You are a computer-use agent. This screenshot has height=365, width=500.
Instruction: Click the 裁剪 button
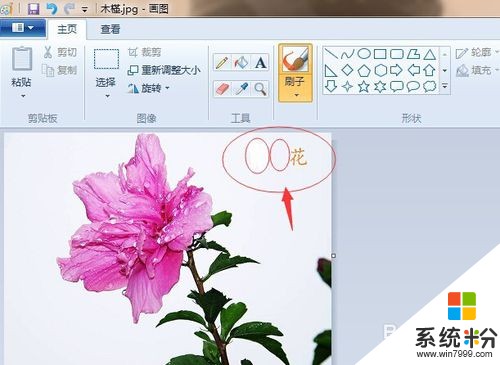pos(144,52)
